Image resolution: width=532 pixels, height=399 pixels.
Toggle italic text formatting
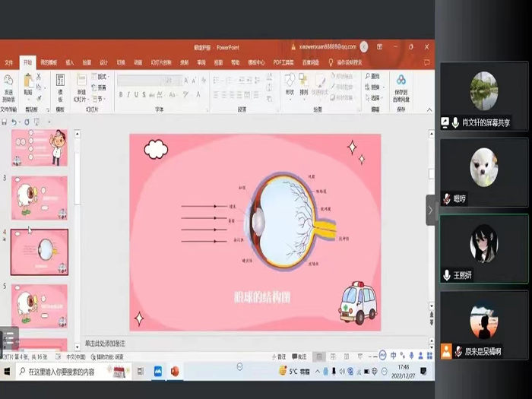tap(130, 95)
